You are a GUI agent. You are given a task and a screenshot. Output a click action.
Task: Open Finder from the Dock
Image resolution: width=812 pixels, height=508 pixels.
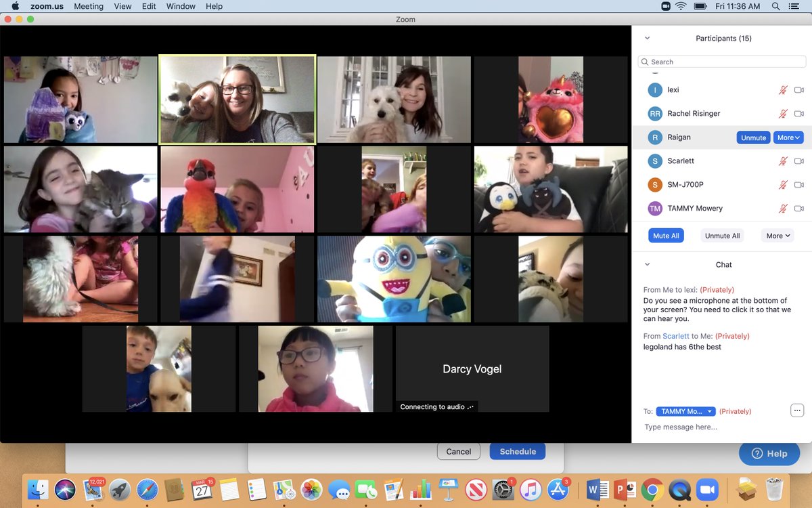pos(38,489)
